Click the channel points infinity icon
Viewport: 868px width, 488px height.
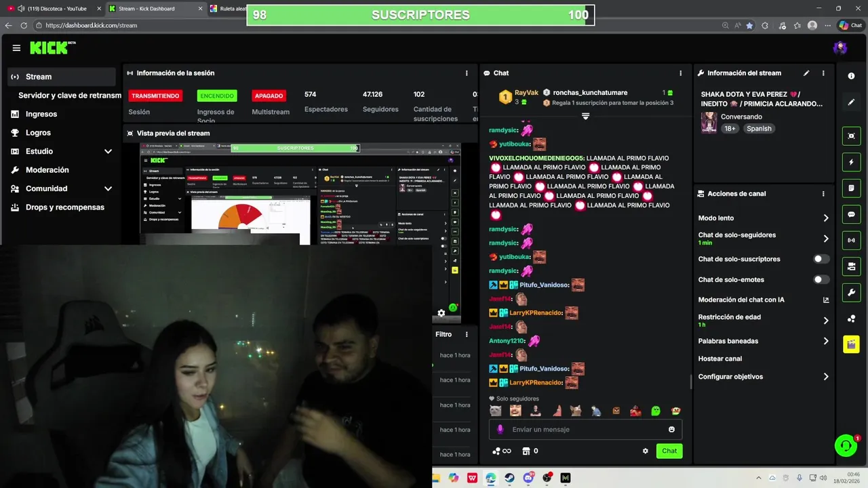[x=502, y=451]
